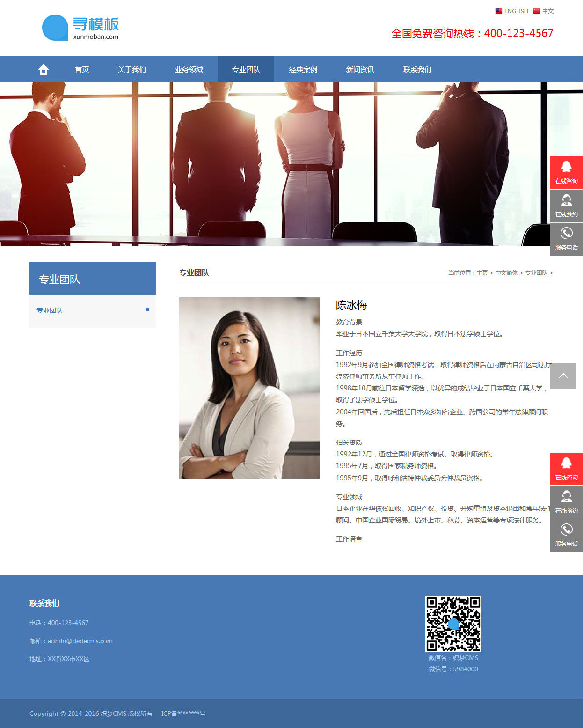Click the small arrow on 专业团队 sidebar row
The image size is (583, 728).
pyautogui.click(x=147, y=309)
